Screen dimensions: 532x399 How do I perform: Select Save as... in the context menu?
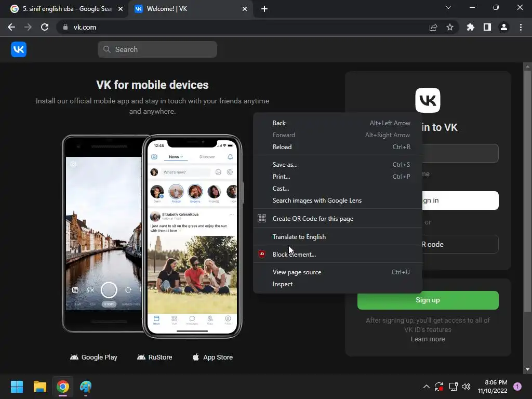(x=338, y=165)
